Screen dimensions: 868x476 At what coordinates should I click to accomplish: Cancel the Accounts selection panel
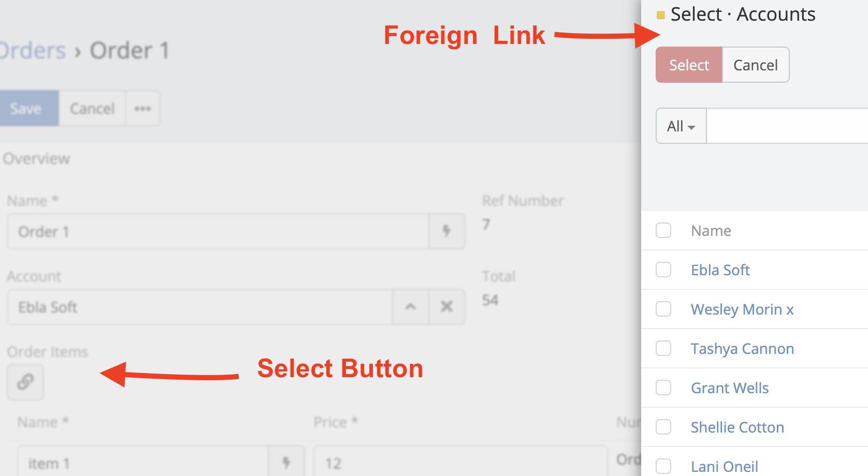[x=755, y=65]
